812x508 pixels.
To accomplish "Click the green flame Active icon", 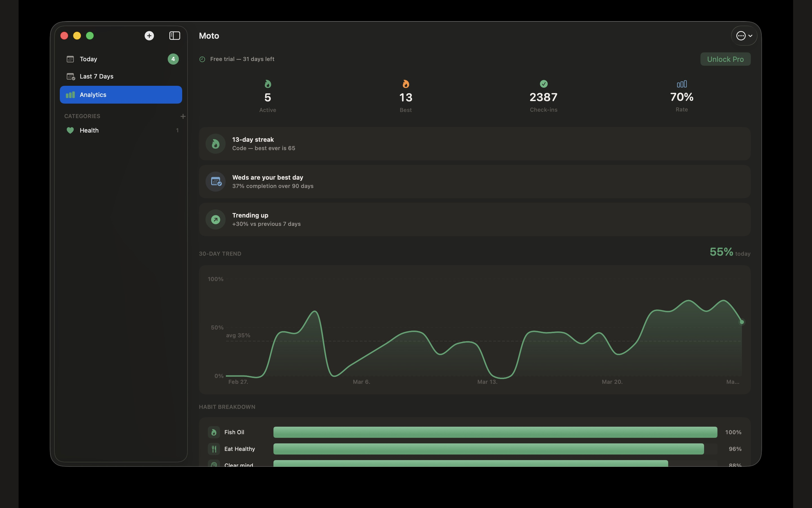I will (x=268, y=84).
